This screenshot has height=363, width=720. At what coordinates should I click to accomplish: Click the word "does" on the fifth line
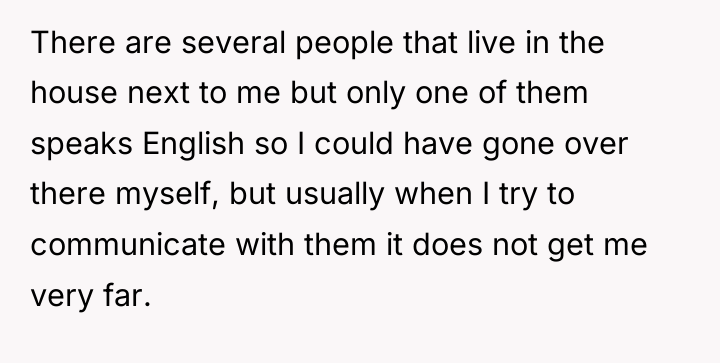click(x=447, y=244)
